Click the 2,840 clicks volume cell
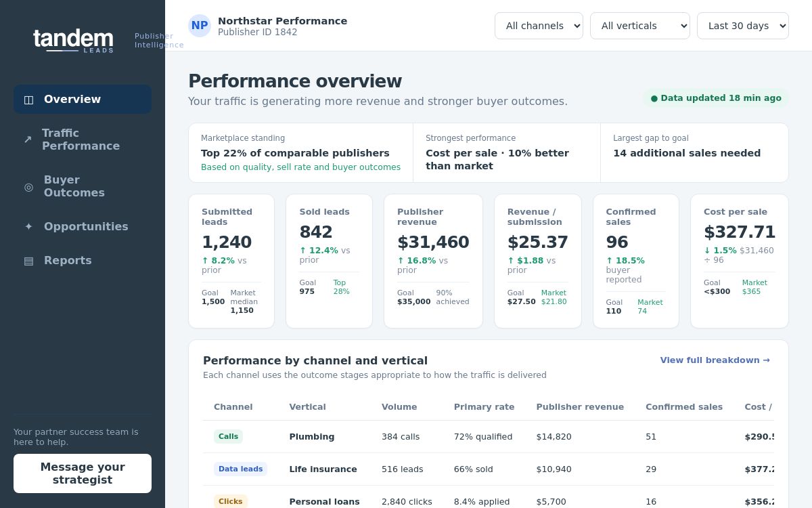The image size is (812, 508). 407,502
